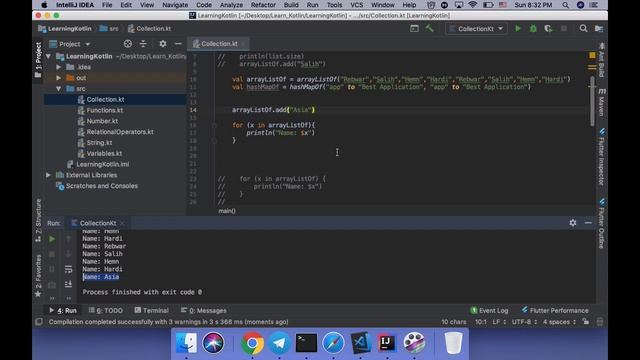
Task: Rerun CollectionKt in Run panel
Action: (x=52, y=239)
